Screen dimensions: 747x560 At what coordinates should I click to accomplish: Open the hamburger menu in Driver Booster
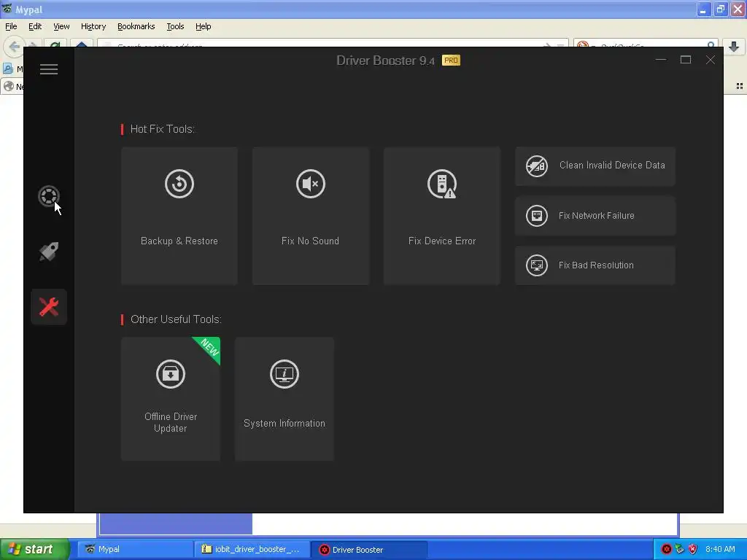[49, 69]
